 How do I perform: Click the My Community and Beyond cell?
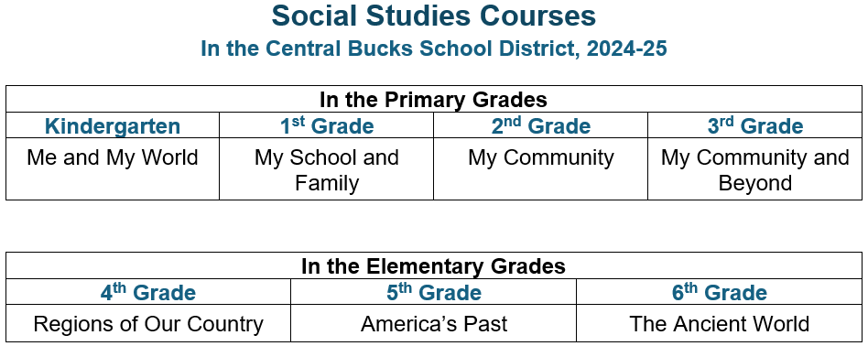click(x=755, y=170)
